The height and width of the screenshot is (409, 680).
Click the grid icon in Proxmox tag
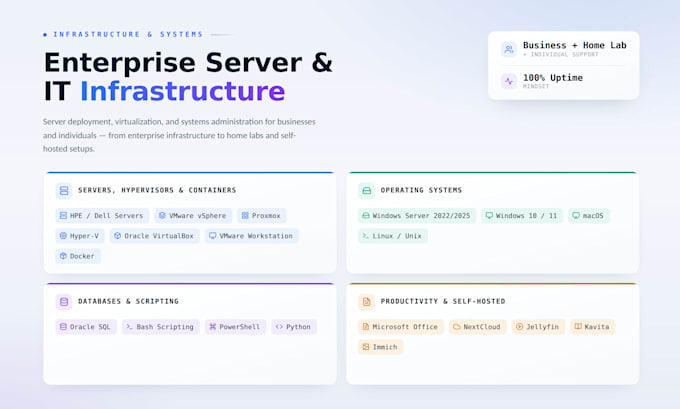(245, 216)
